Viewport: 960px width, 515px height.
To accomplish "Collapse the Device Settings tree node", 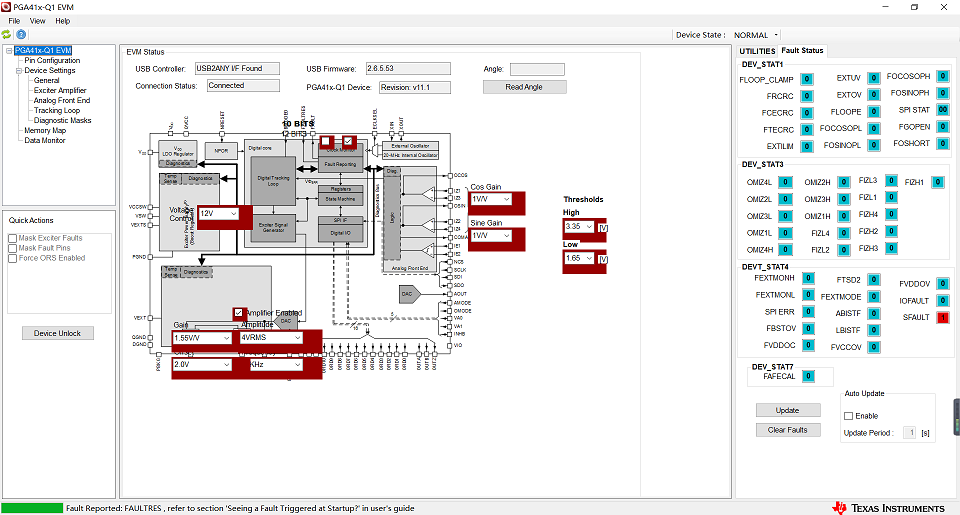I will click(19, 70).
